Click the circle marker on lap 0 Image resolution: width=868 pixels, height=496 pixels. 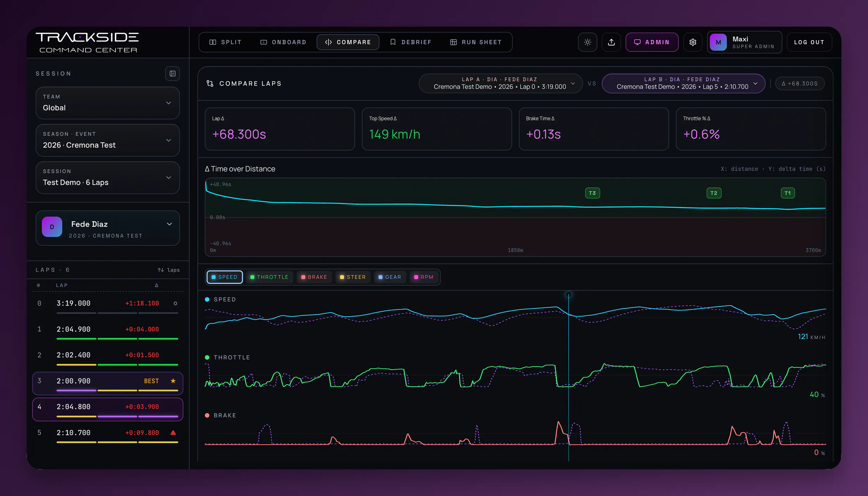pos(175,303)
